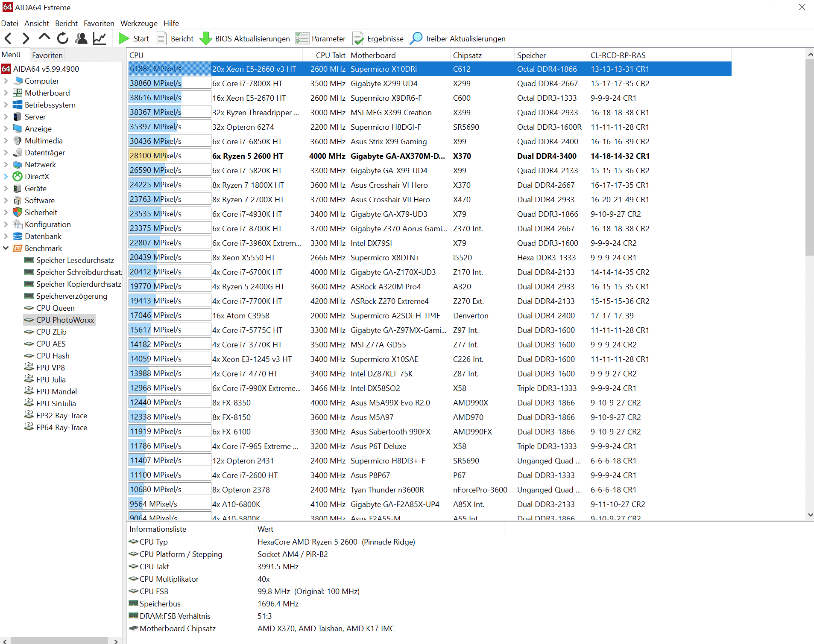Switch to the Menü tab

[x=11, y=55]
